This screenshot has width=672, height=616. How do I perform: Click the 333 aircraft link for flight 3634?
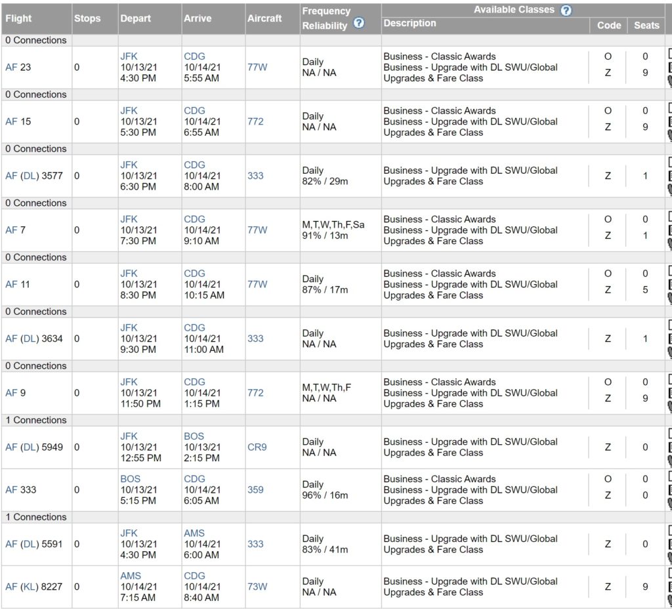point(255,339)
